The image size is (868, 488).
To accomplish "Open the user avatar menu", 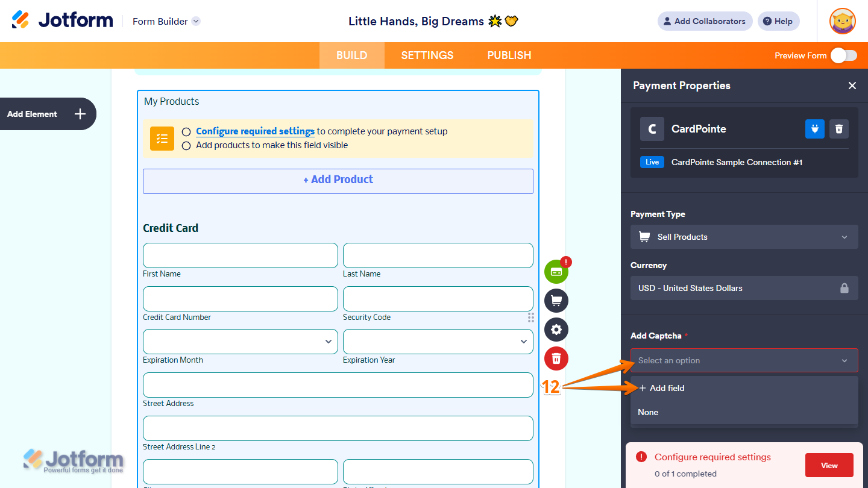I will (842, 21).
